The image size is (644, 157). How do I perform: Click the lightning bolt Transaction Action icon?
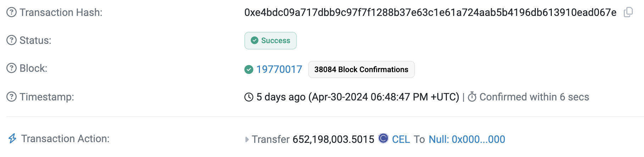(12, 139)
